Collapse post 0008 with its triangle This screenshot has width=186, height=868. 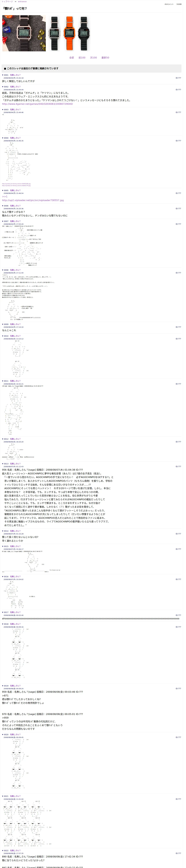click(x=3, y=270)
